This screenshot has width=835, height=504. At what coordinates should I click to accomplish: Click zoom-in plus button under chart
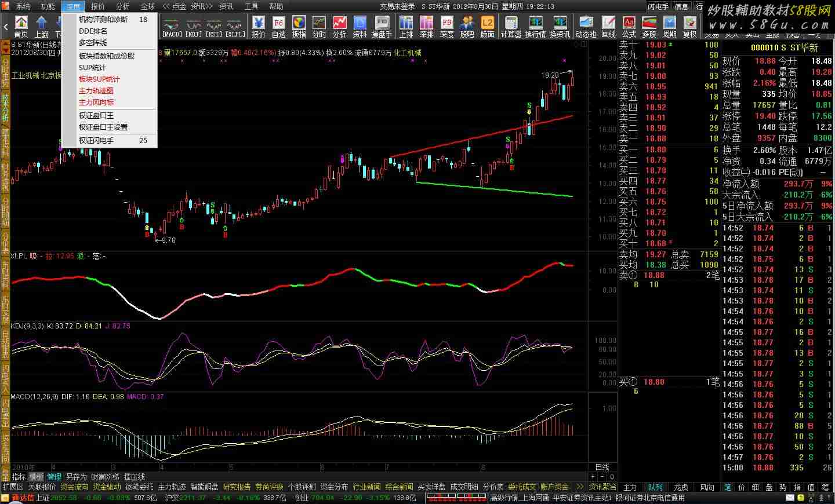tap(593, 477)
